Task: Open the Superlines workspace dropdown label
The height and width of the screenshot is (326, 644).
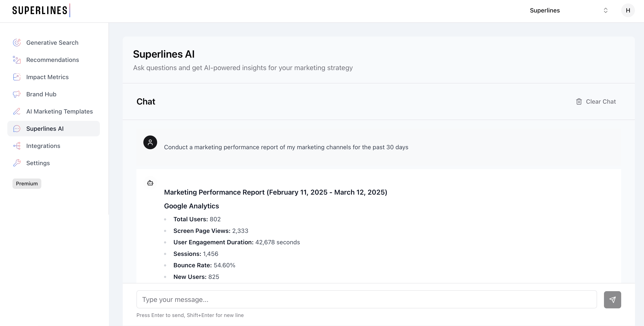Action: pyautogui.click(x=545, y=11)
